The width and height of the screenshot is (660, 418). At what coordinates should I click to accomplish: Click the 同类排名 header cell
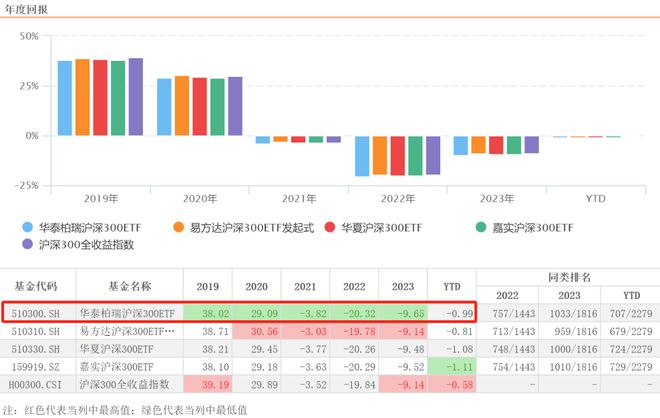569,277
